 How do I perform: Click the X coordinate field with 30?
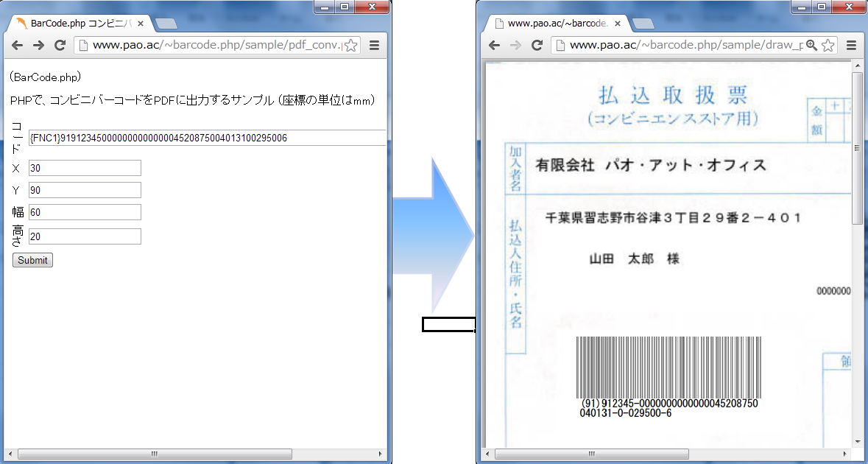tap(85, 168)
